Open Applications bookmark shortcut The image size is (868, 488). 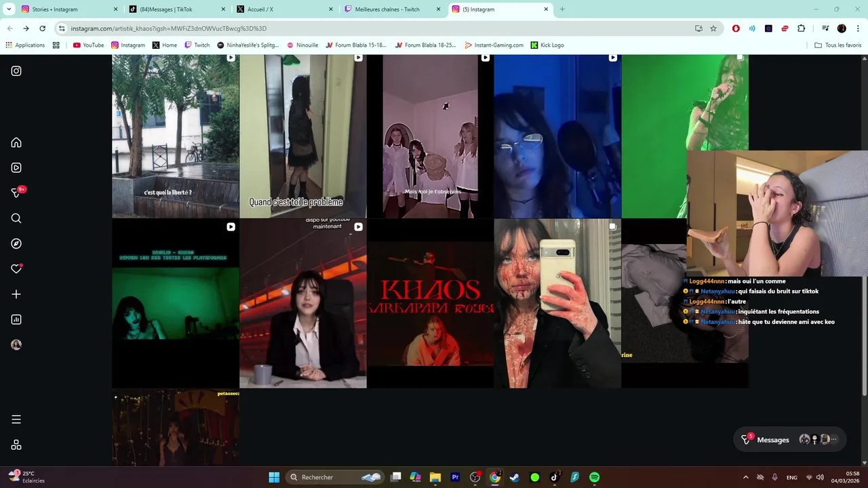coord(24,45)
